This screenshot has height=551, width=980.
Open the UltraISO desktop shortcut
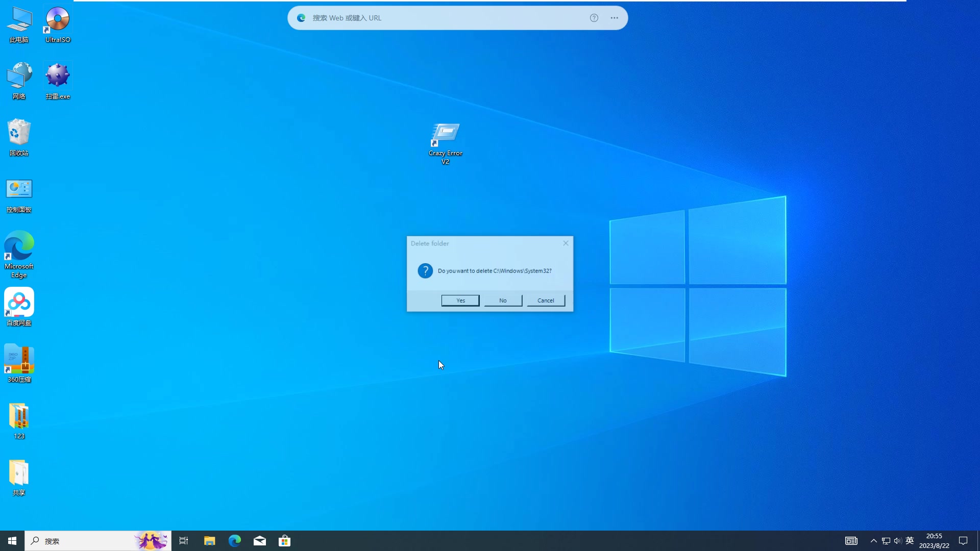(x=58, y=20)
